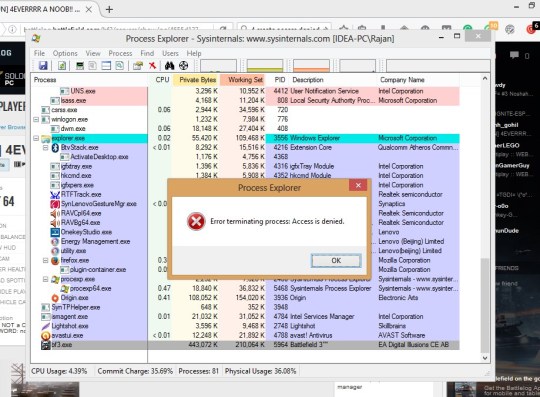Screen dimensions: 540x397
Task: Collapse the BtvStack.exe tree node
Action: coord(45,148)
